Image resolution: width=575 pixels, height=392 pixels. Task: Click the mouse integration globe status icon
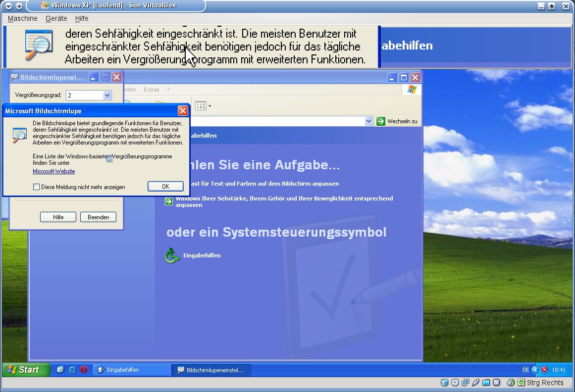coord(511,383)
